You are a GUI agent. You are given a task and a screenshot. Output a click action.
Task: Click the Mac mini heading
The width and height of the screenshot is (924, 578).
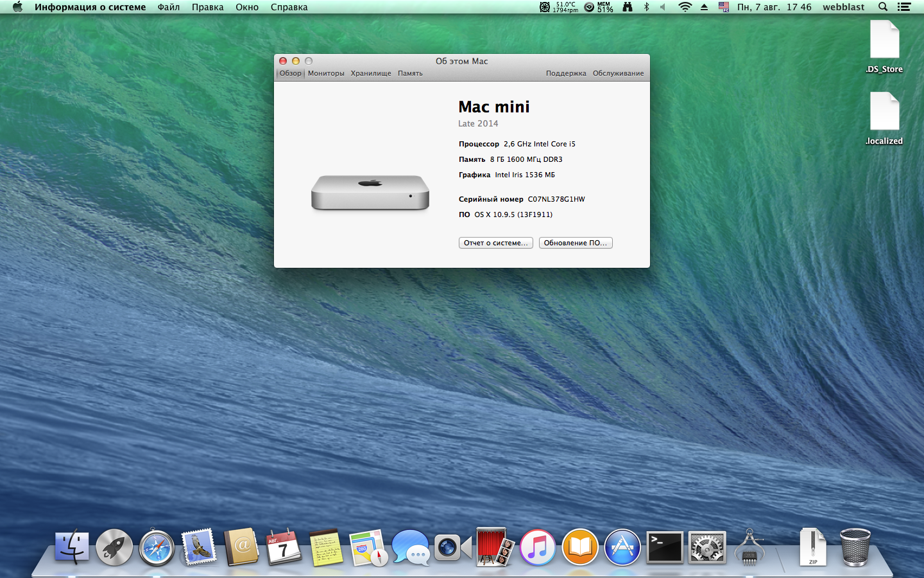[494, 107]
